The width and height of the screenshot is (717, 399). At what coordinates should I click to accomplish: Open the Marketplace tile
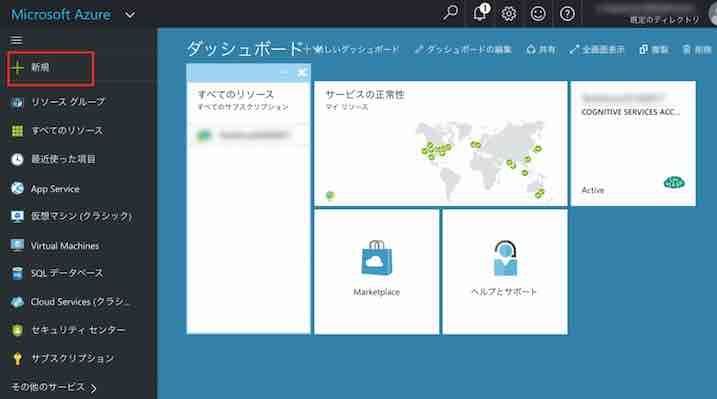(376, 272)
